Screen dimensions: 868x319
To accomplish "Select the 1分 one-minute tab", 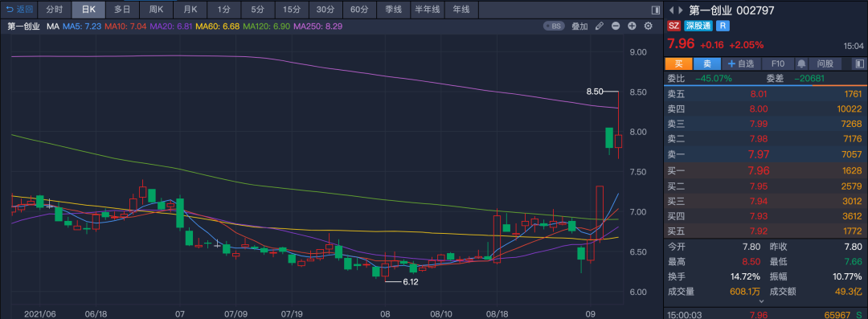I will (223, 10).
